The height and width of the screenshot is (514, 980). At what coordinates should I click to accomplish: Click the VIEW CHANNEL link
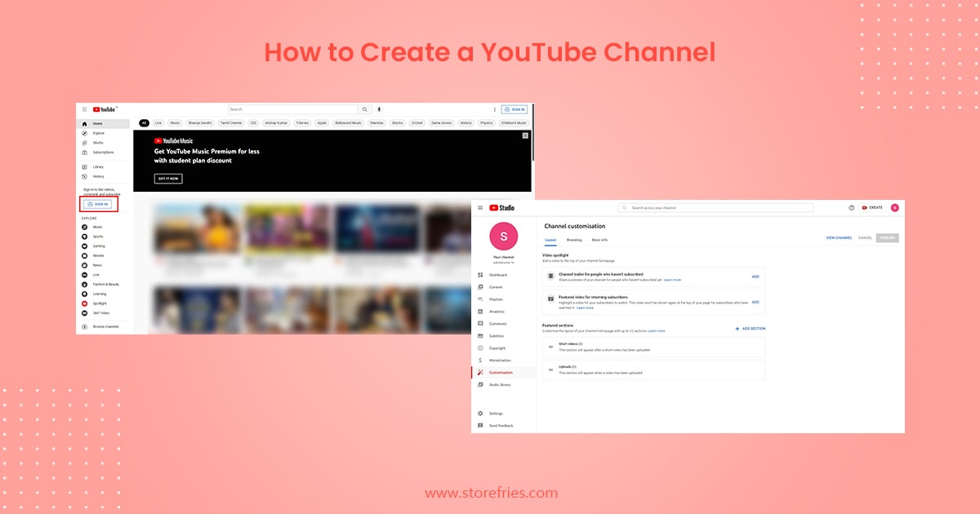click(x=839, y=238)
